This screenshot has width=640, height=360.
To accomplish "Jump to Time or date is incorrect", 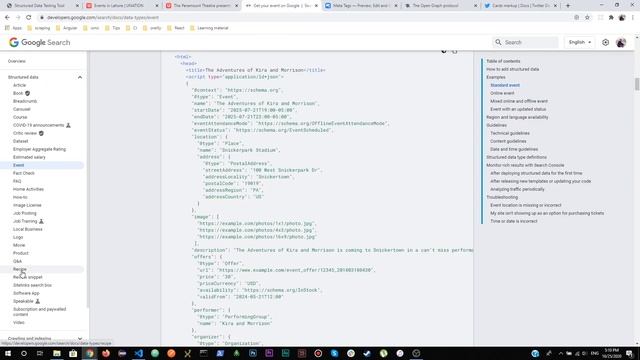I will [513, 221].
